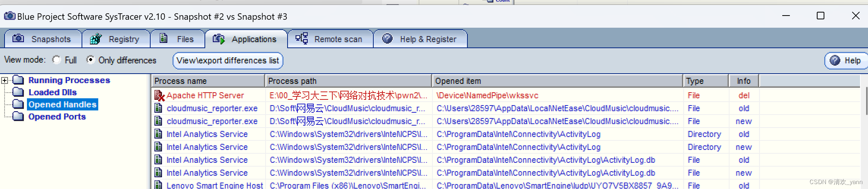Click the Help button at right
The image size is (868, 189).
click(846, 61)
